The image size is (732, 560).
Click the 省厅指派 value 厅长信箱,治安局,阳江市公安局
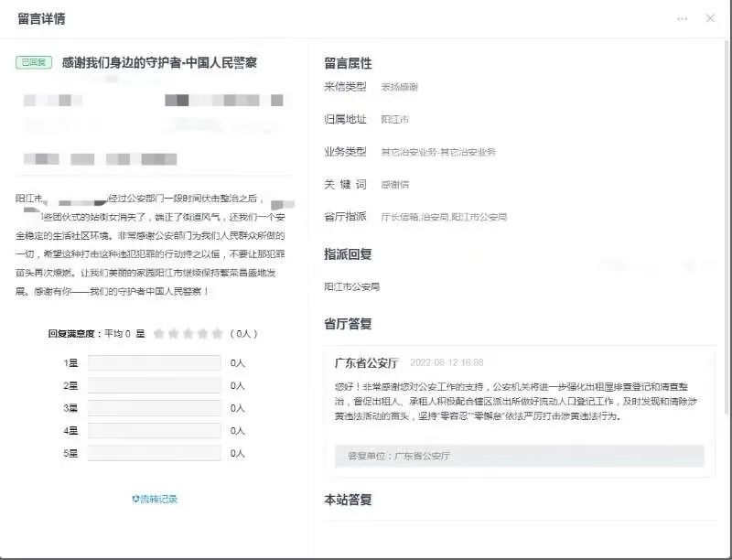(444, 217)
